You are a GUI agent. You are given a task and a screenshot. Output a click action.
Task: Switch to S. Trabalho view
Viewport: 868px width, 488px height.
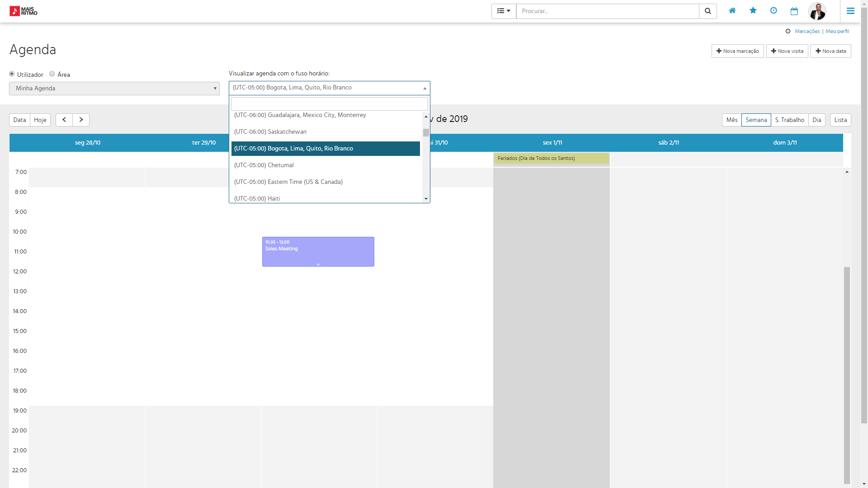pyautogui.click(x=790, y=120)
